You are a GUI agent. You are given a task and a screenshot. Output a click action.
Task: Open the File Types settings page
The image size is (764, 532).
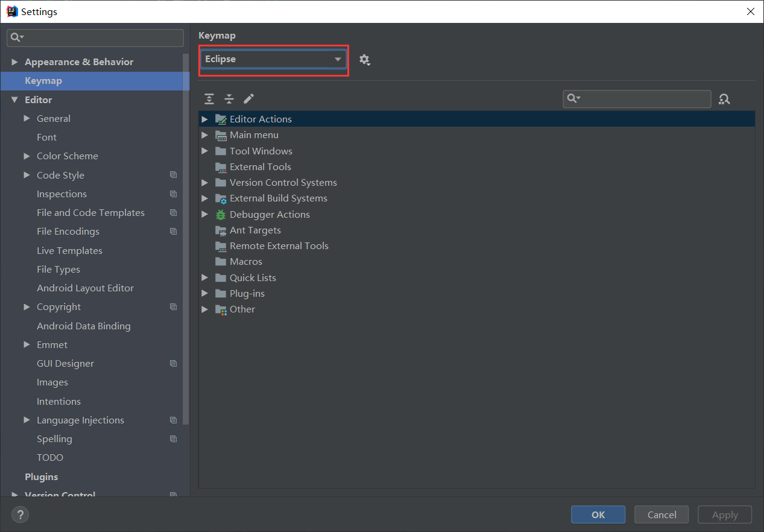tap(58, 270)
